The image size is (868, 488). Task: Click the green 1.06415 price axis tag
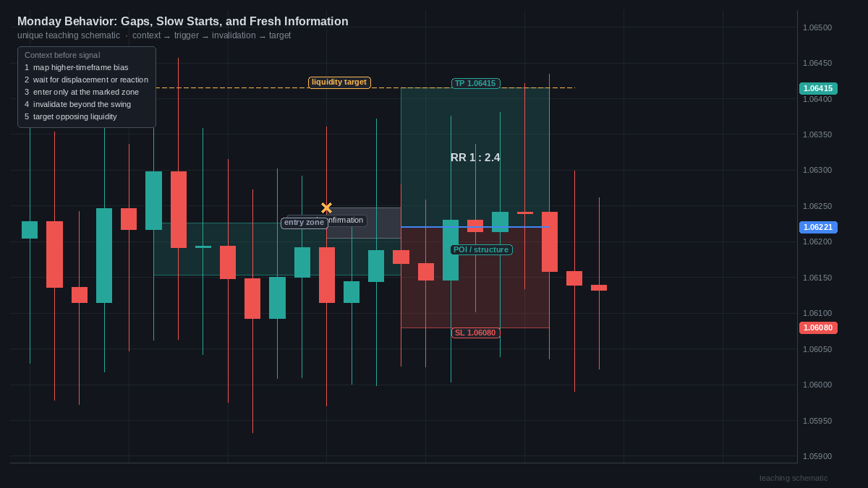pos(818,88)
